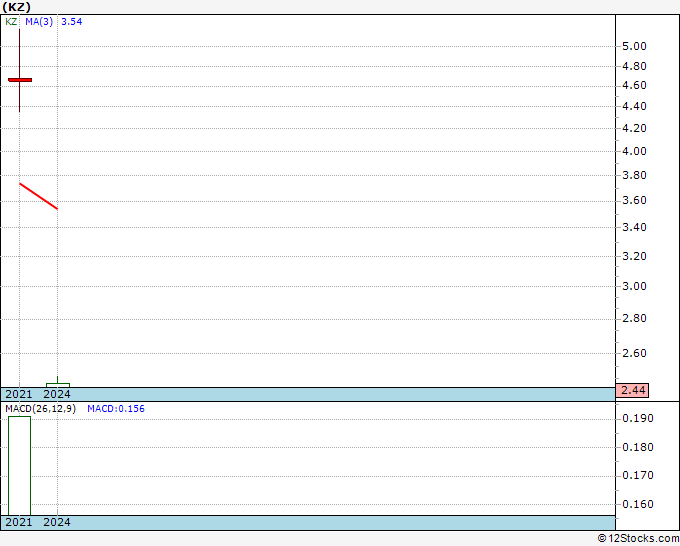The width and height of the screenshot is (680, 546).
Task: Click the 2.80 price axis label
Action: (634, 318)
